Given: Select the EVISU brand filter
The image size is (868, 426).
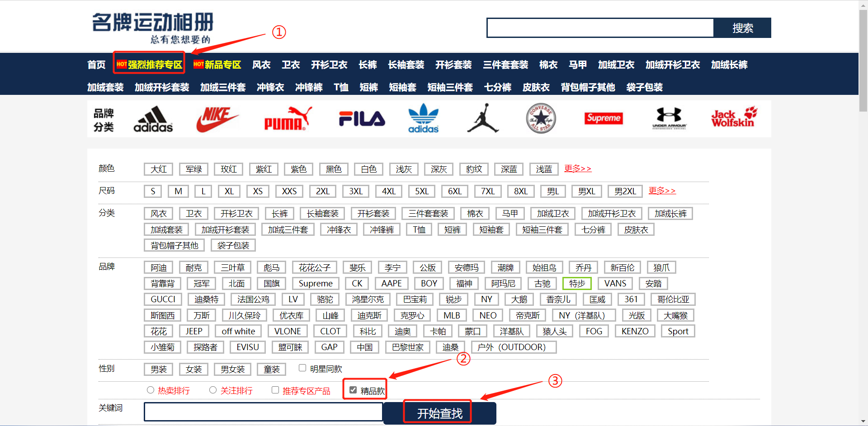Looking at the screenshot, I should 248,347.
